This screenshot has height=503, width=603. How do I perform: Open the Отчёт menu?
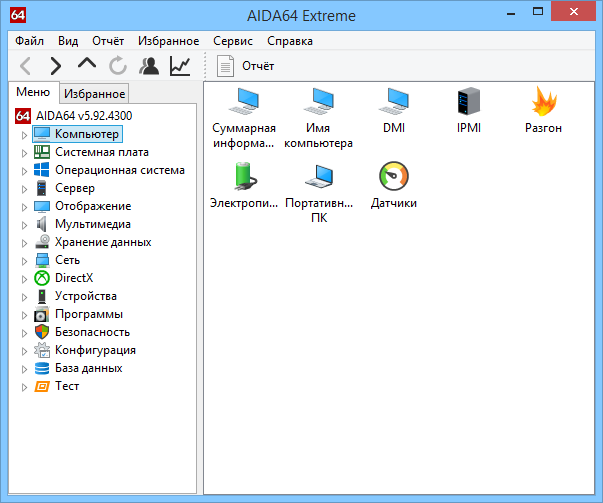tap(108, 41)
